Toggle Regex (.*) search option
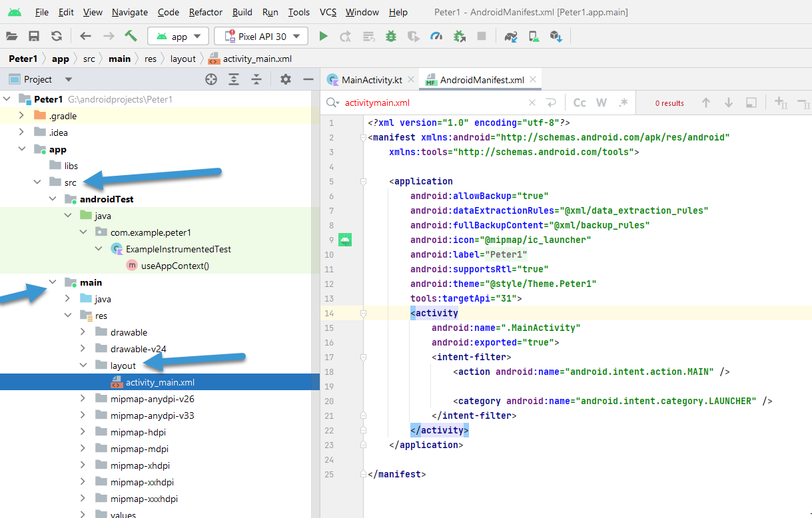 (623, 103)
